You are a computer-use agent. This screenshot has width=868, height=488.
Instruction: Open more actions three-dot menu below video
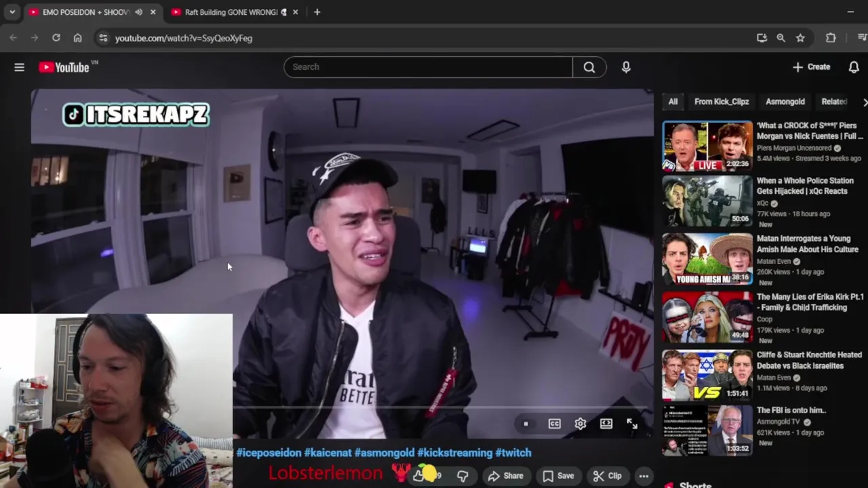(x=644, y=476)
